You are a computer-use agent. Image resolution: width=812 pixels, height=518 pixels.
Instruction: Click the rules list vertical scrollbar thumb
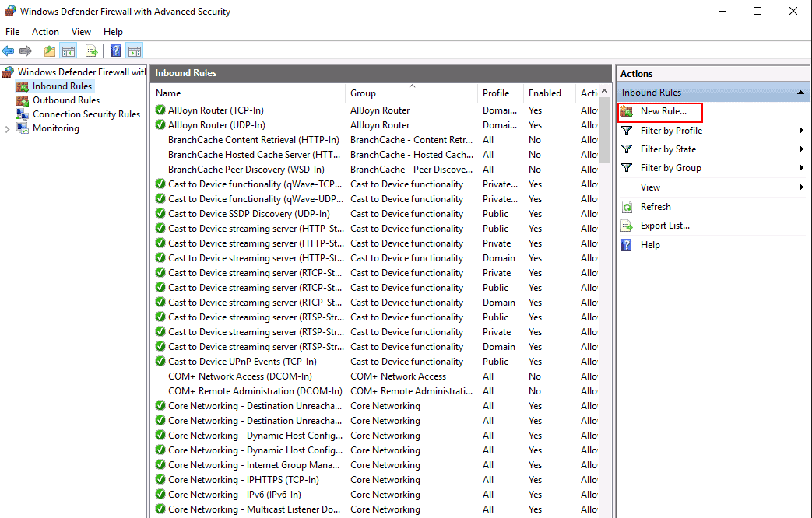(604, 131)
